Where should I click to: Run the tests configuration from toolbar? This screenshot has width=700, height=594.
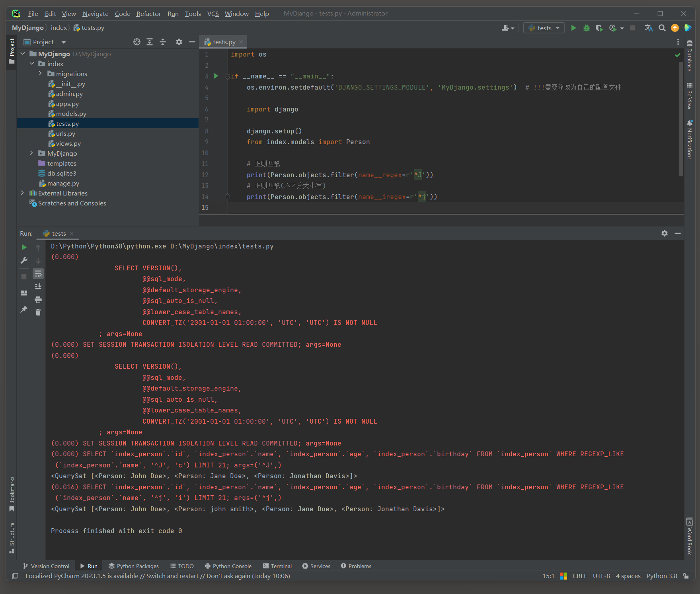coord(573,28)
